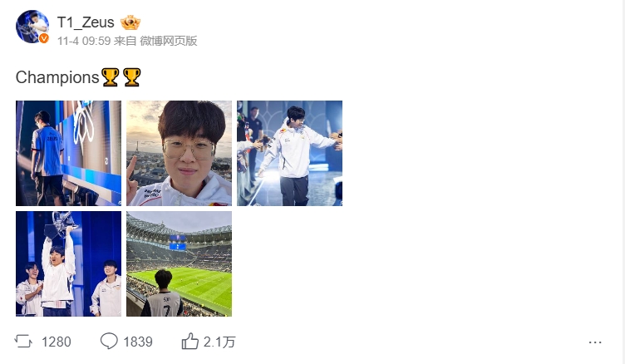Click the Champions post text
This screenshot has width=625, height=364.
point(57,77)
